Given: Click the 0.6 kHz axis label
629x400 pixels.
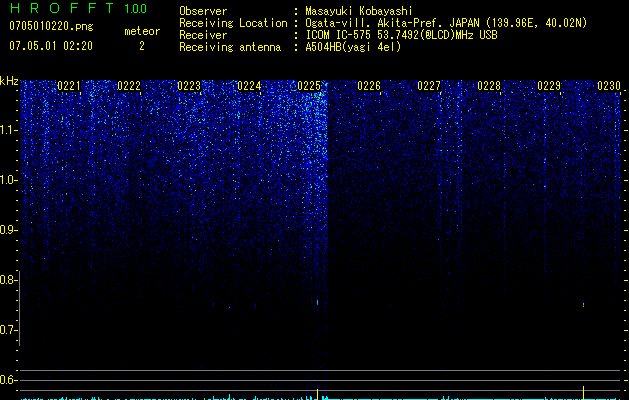Looking at the screenshot, I should (x=7, y=380).
